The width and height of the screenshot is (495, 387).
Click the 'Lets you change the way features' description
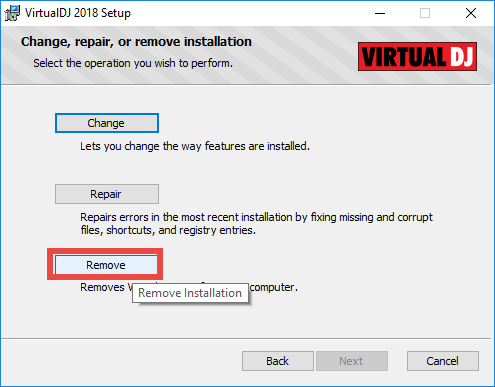click(195, 146)
